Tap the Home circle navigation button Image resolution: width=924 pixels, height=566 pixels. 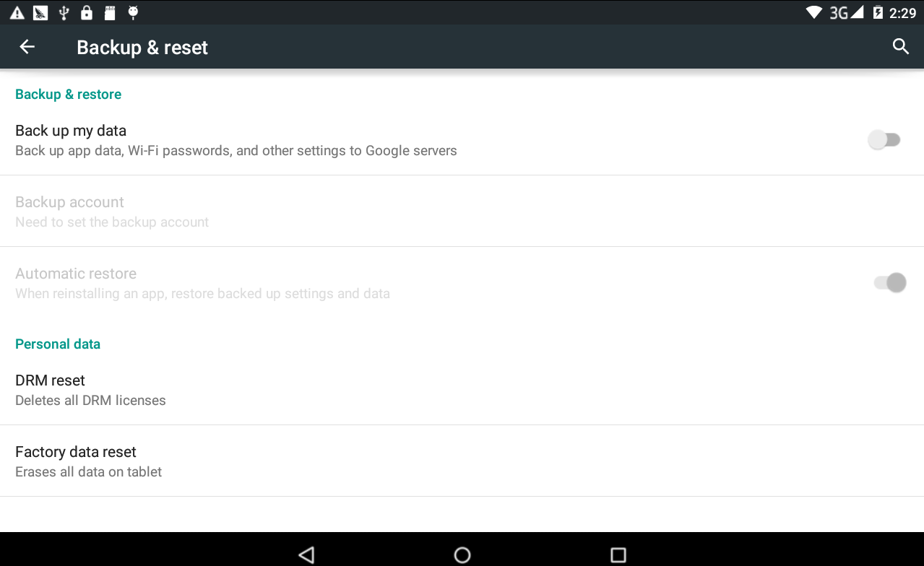462,554
